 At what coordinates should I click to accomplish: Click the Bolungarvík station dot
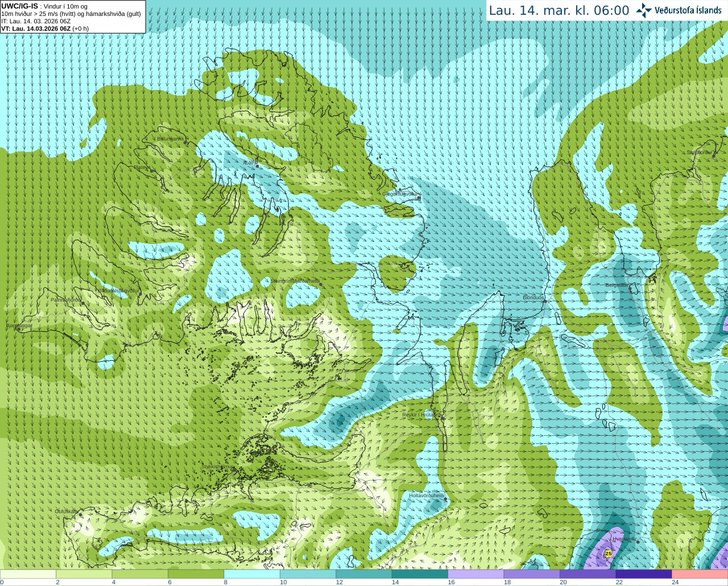186,143
